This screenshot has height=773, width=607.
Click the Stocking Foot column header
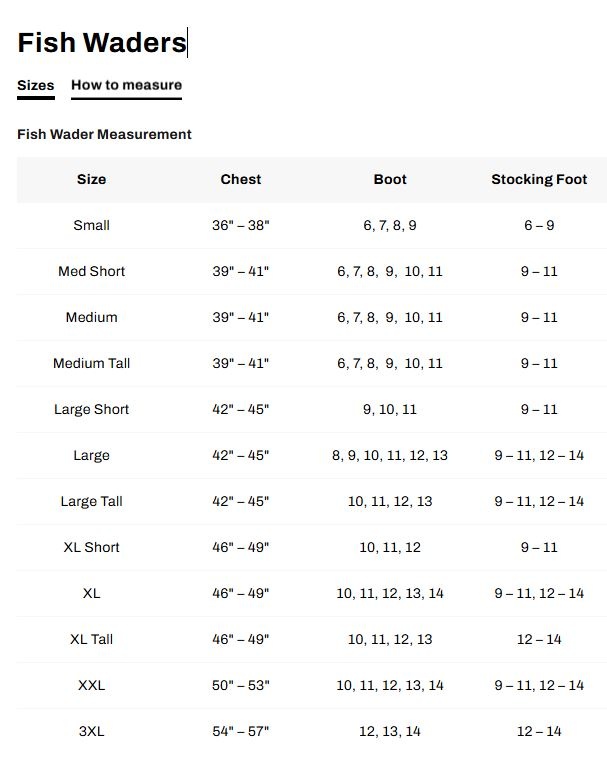(x=539, y=179)
